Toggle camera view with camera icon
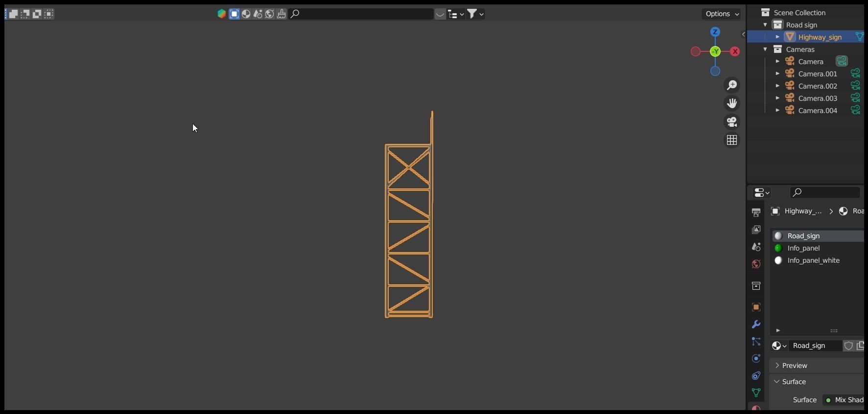868x414 pixels. pos(732,122)
